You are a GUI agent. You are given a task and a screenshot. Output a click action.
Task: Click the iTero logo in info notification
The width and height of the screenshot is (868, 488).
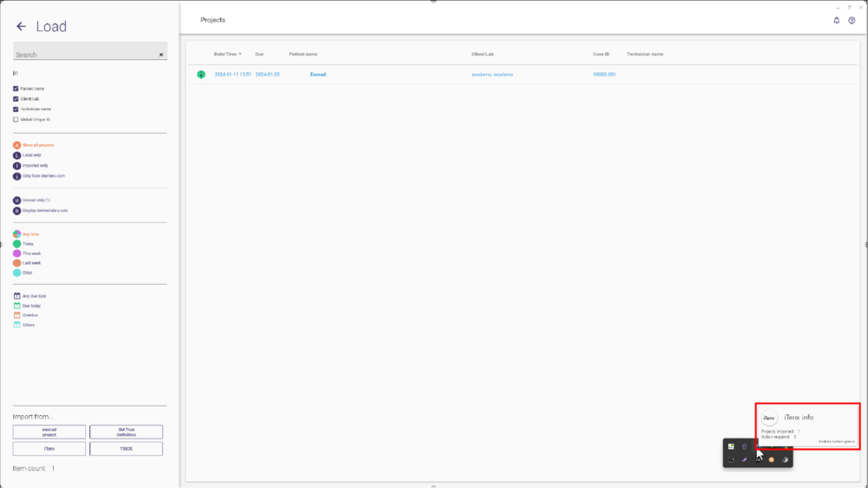coord(769,419)
